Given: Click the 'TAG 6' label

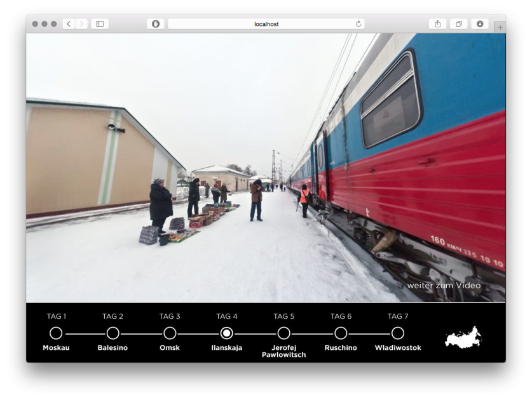Looking at the screenshot, I should point(341,316).
